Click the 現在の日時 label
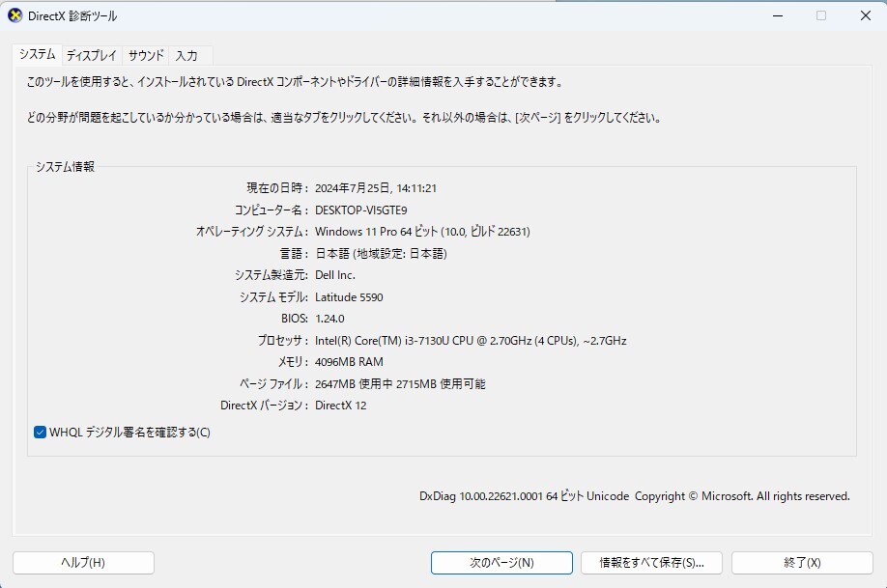The height and width of the screenshot is (588, 887). click(277, 188)
